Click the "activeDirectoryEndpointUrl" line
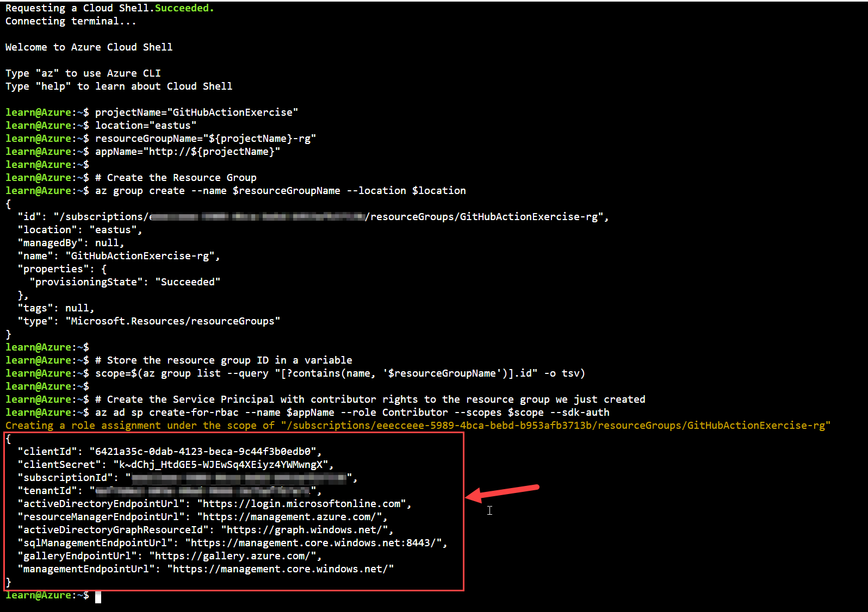 [x=214, y=504]
